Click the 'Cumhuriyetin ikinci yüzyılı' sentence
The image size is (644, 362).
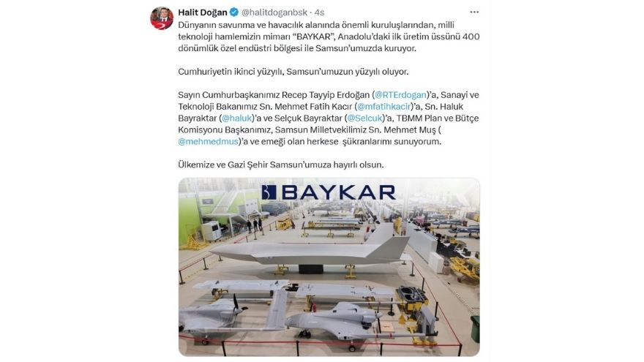(293, 72)
